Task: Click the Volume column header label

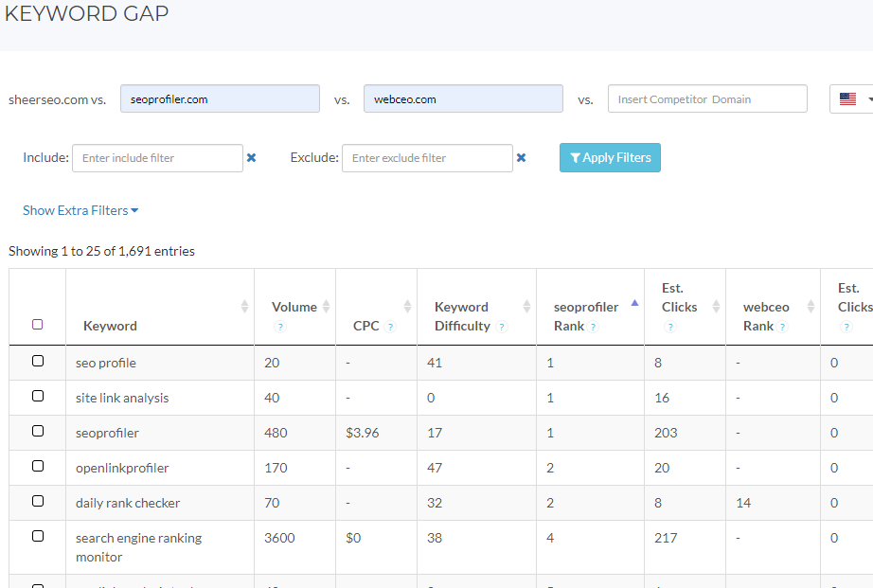Action: pos(294,307)
